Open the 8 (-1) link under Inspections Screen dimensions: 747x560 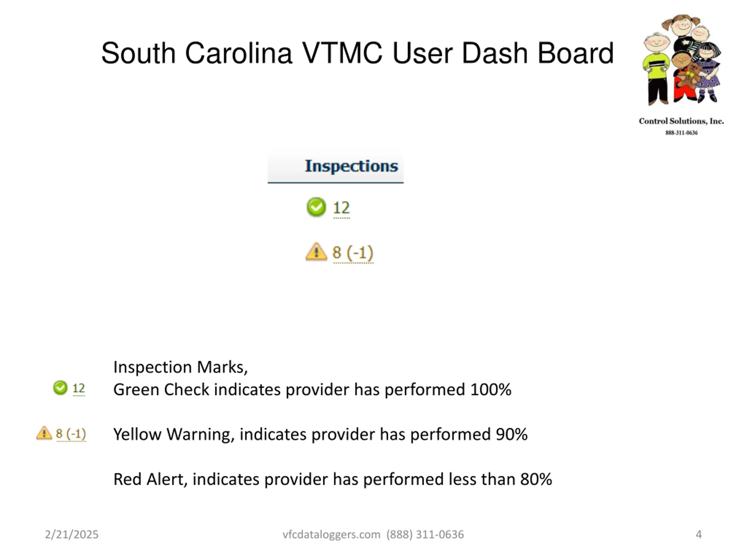pos(353,253)
